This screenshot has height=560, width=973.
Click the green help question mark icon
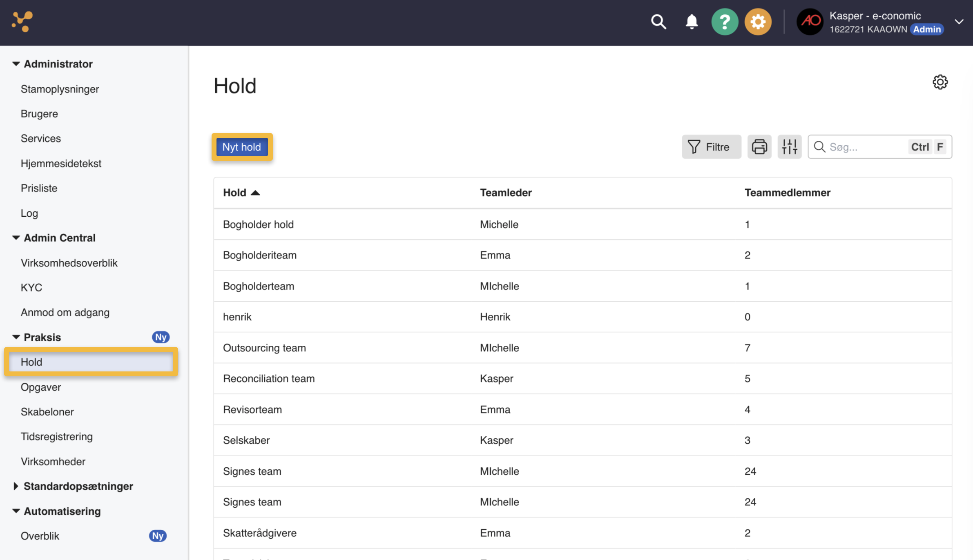click(725, 22)
